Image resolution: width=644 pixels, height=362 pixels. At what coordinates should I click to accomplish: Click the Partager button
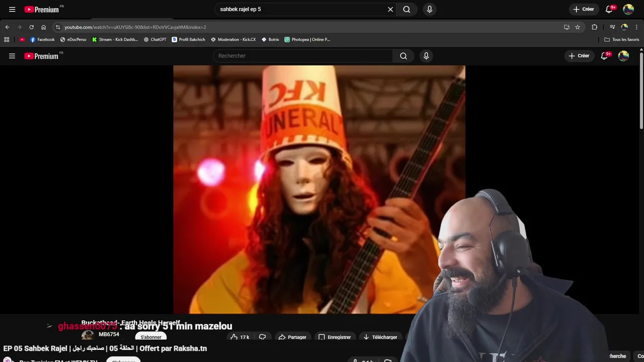coord(292,337)
